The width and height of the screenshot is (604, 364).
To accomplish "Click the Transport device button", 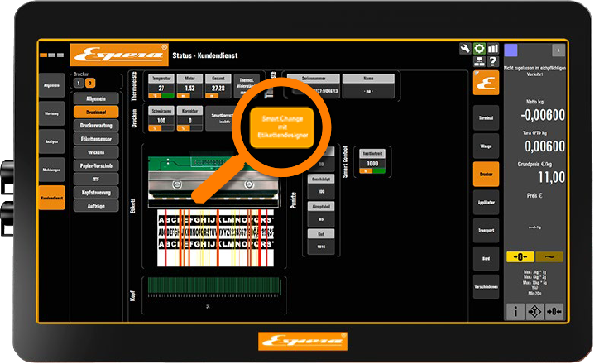I will tap(487, 230).
